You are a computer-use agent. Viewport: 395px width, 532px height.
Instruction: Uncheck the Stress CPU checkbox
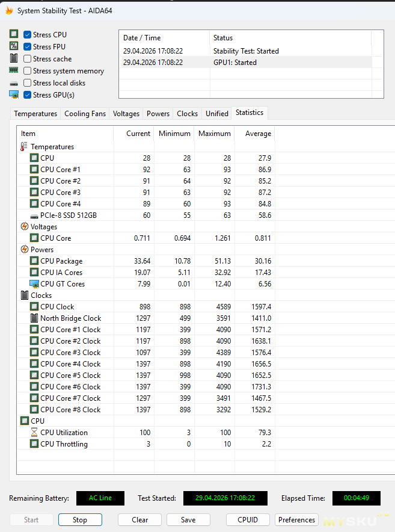click(28, 35)
